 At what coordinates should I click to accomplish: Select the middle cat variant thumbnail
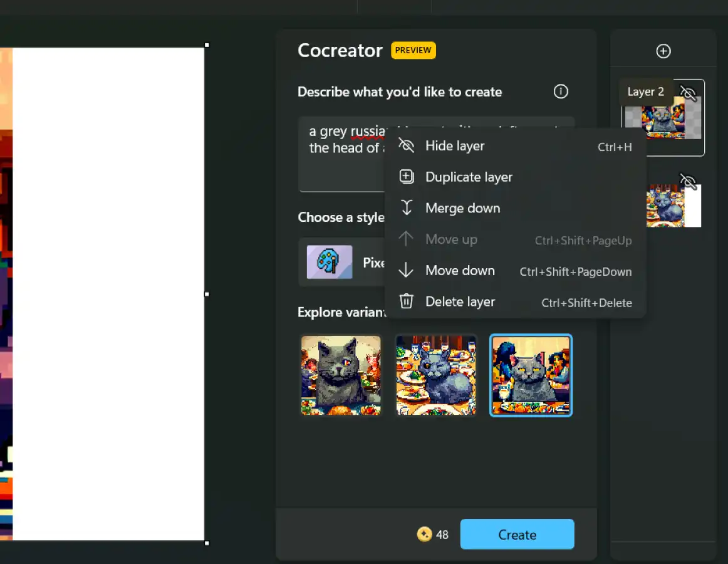(435, 375)
